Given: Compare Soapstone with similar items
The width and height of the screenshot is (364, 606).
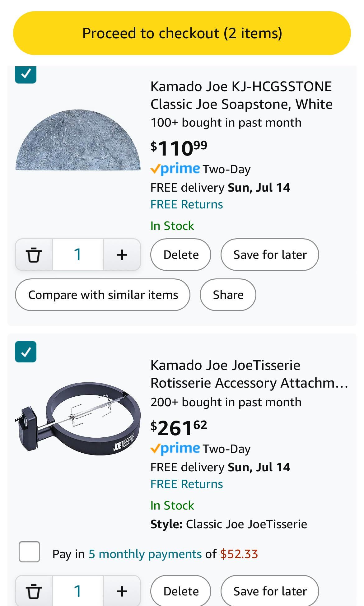Looking at the screenshot, I should point(103,295).
